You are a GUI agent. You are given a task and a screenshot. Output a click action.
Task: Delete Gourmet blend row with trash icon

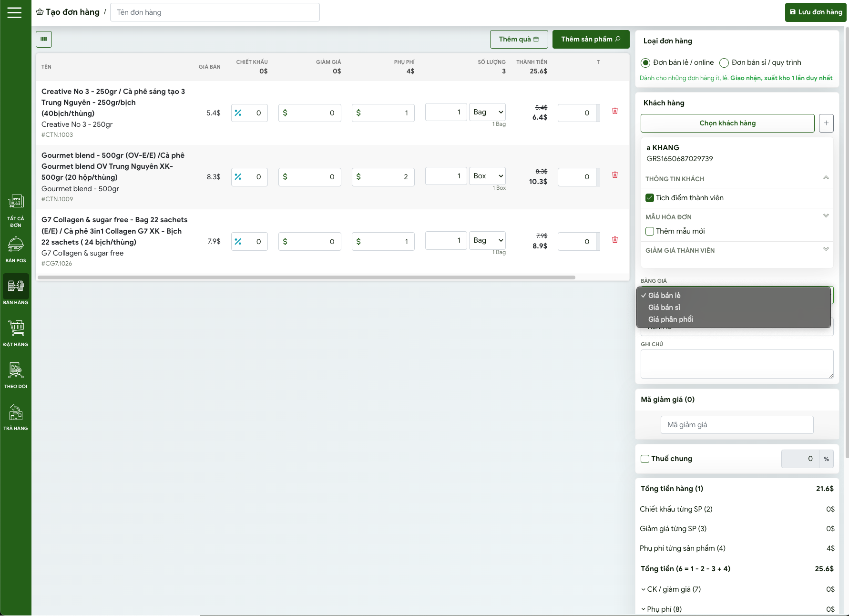coord(615,175)
